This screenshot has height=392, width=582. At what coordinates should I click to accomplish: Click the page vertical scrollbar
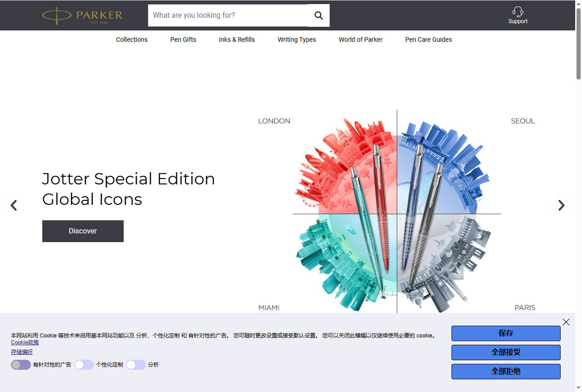pyautogui.click(x=578, y=182)
